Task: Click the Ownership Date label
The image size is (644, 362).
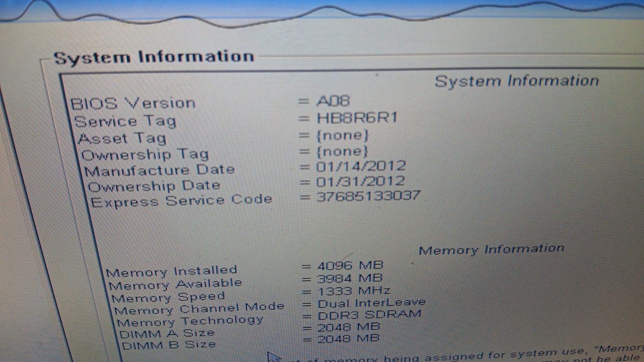Action: pyautogui.click(x=154, y=186)
